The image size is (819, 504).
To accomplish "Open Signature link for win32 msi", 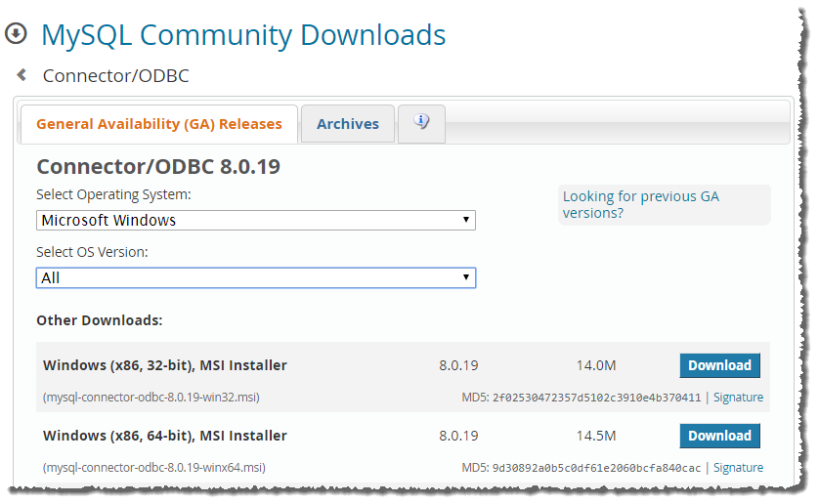I will pyautogui.click(x=738, y=398).
